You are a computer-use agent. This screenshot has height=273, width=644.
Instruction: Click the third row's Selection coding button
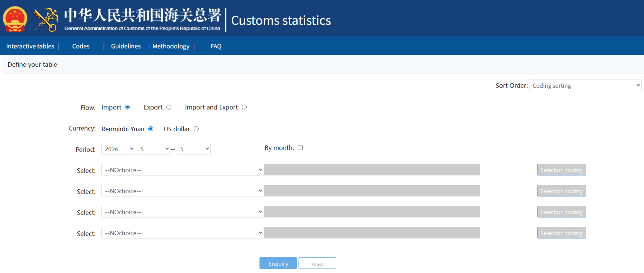(x=561, y=212)
